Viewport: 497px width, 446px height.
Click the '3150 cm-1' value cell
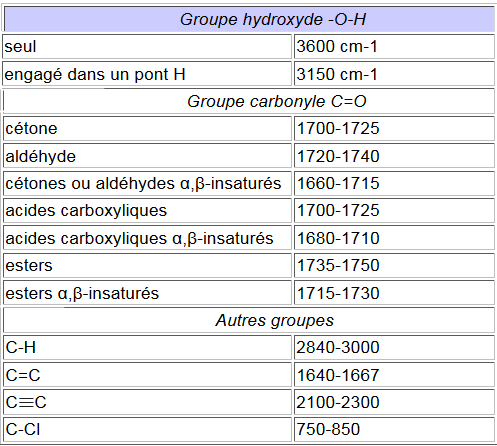pos(394,74)
